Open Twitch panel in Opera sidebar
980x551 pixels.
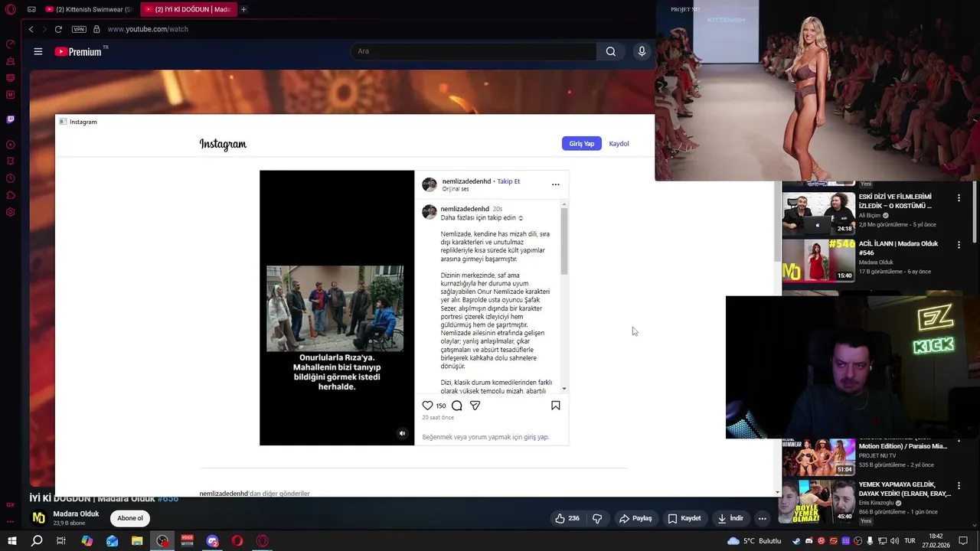pos(11,119)
